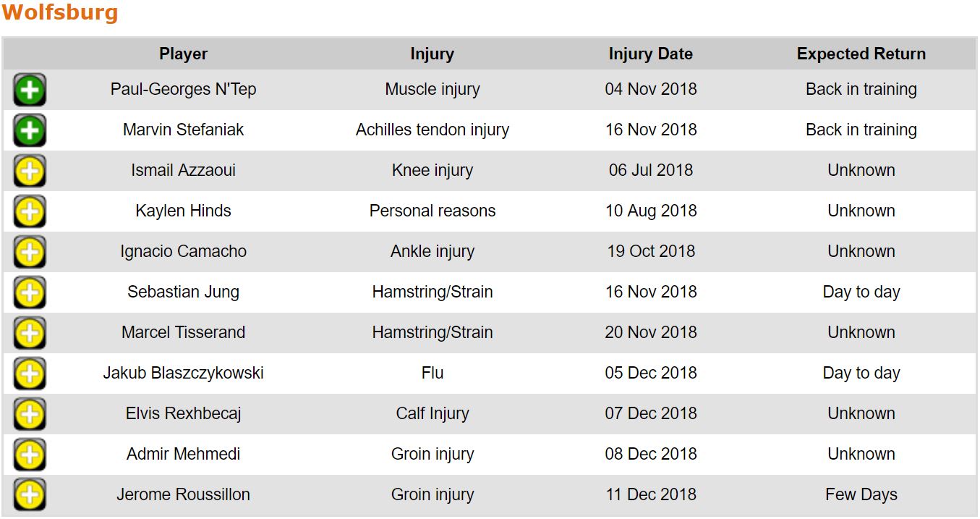Click the Expected Return column header

coord(861,54)
